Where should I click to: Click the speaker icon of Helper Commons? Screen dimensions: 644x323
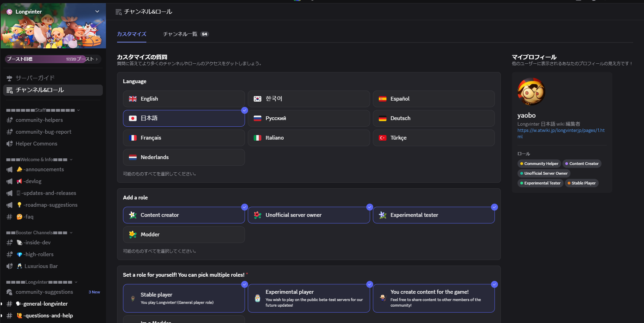click(x=9, y=144)
